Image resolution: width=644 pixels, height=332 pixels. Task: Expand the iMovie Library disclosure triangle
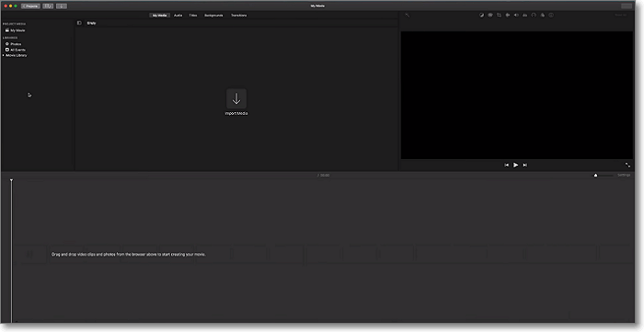point(4,55)
